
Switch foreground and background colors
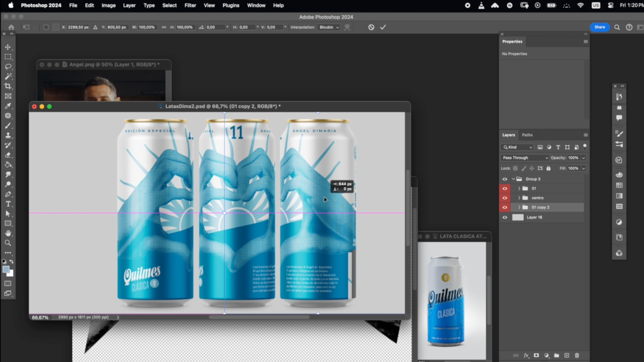[12, 261]
